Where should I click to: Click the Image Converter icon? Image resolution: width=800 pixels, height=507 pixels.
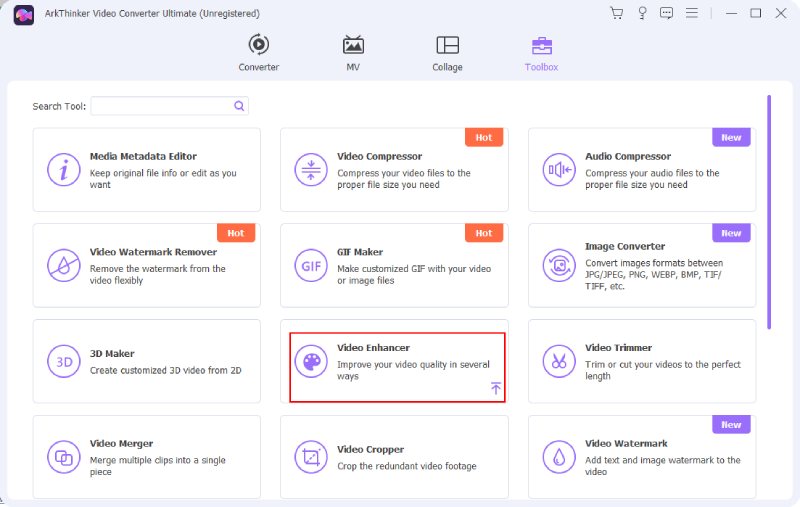pyautogui.click(x=559, y=266)
